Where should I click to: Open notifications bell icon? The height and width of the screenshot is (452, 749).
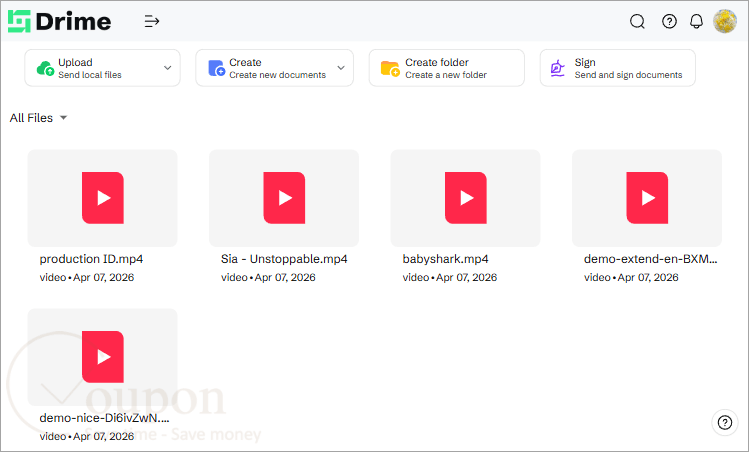point(696,22)
